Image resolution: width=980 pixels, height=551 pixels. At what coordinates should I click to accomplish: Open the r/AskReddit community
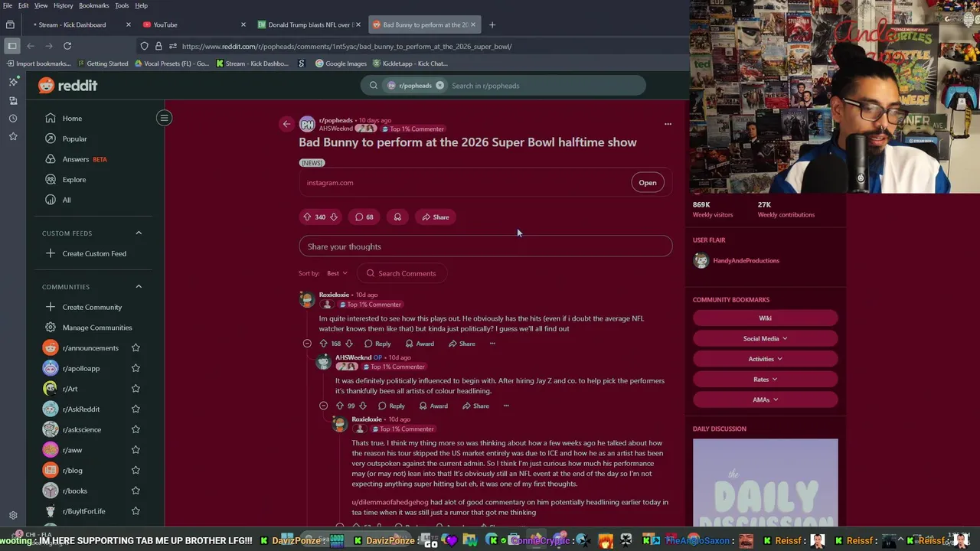[x=81, y=409]
